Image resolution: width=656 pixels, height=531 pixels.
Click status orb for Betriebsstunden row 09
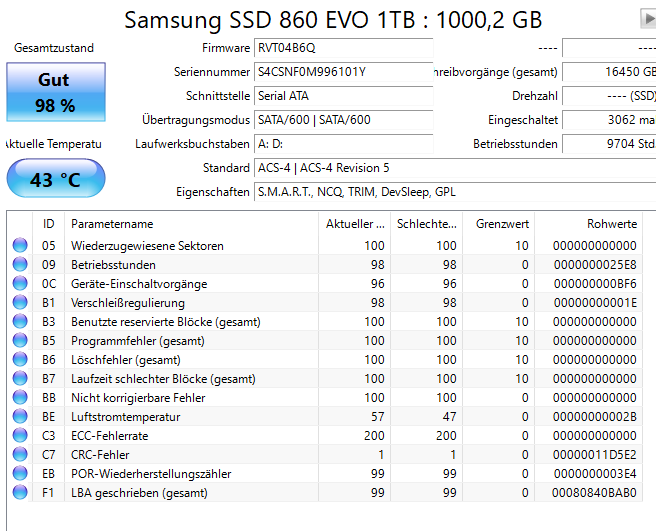pos(20,264)
